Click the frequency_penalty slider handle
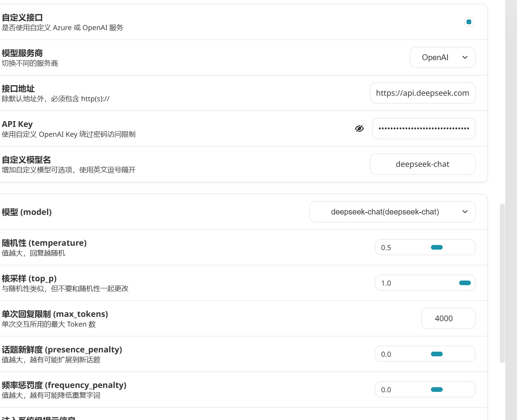The image size is (517, 420). tap(437, 390)
